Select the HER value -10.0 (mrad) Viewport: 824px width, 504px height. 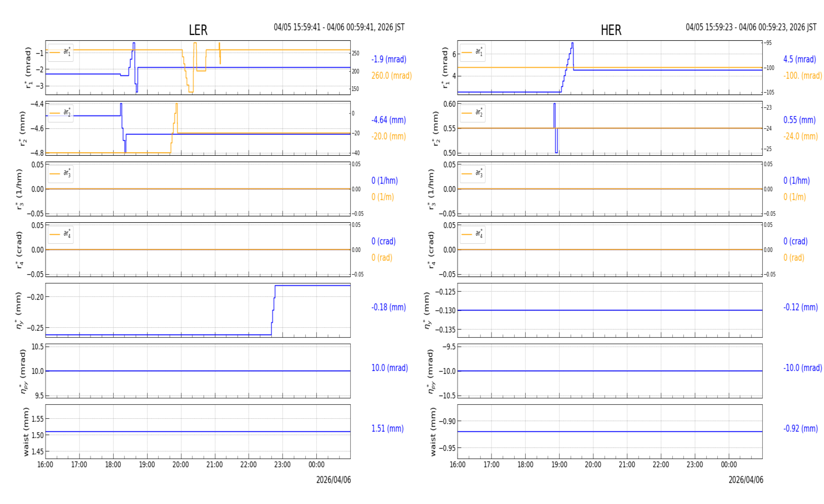tap(803, 368)
